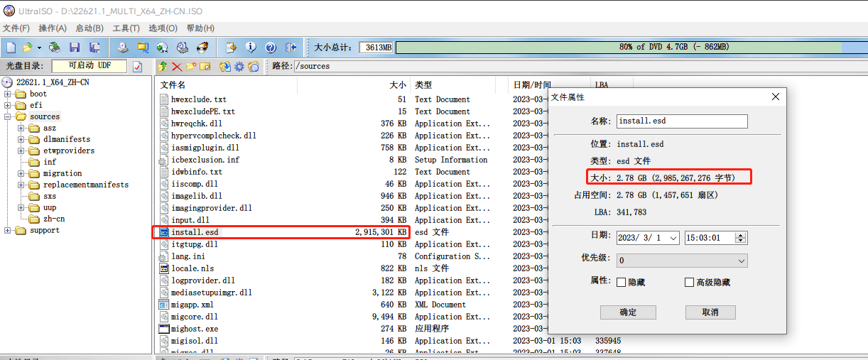Toggle the 高级隐藏 checkbox

(x=689, y=282)
